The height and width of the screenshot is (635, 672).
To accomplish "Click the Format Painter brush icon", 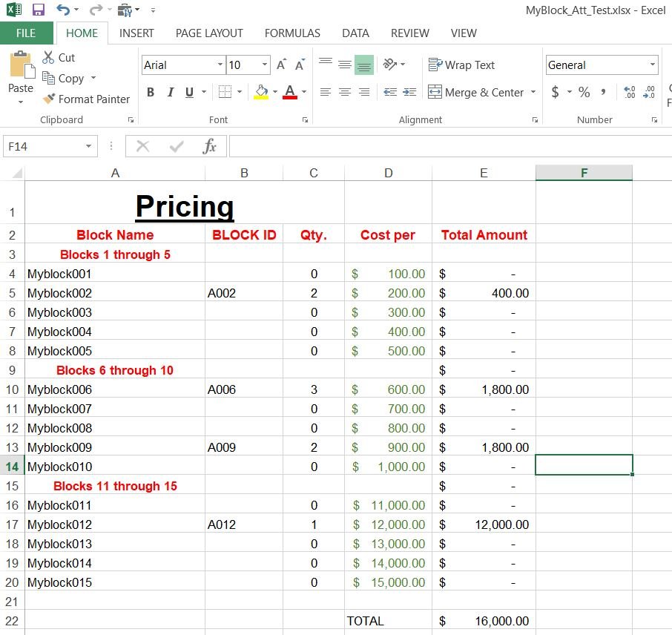I will point(49,99).
